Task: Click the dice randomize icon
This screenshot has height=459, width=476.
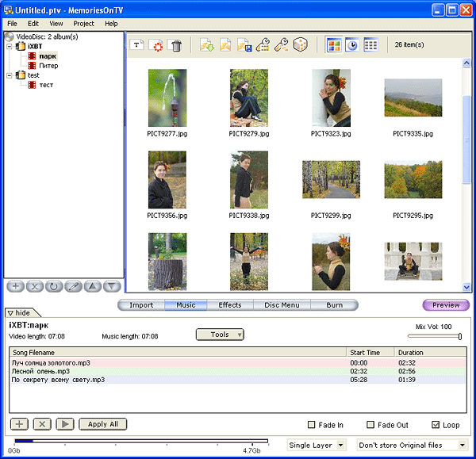Action: click(300, 45)
